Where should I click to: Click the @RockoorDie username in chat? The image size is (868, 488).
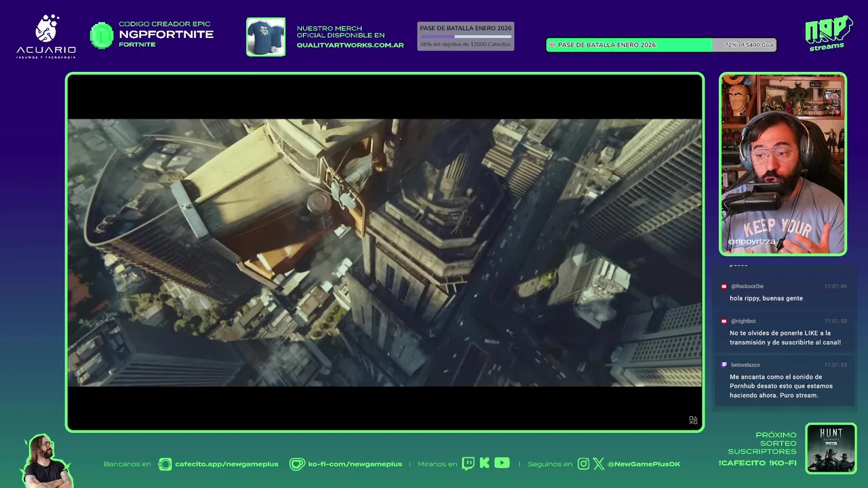(x=747, y=286)
